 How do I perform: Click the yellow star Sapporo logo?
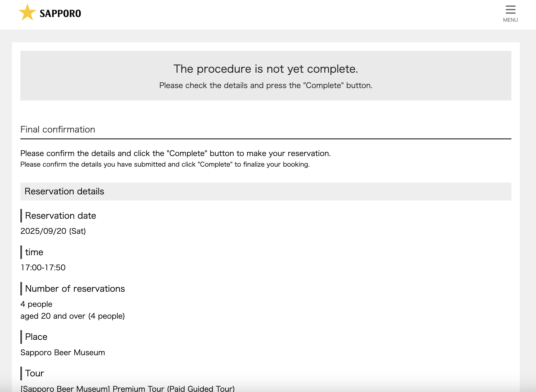(x=27, y=12)
